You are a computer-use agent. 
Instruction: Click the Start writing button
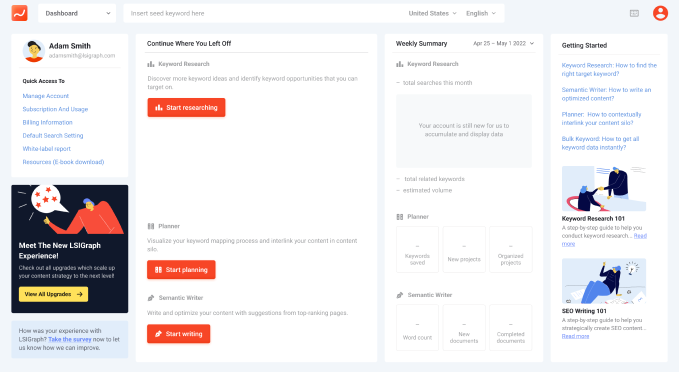click(178, 334)
